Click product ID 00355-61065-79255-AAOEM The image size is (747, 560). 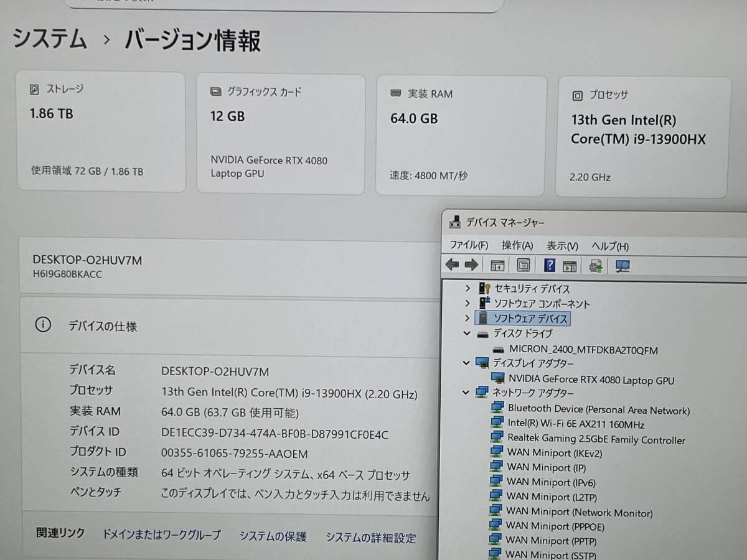click(234, 454)
